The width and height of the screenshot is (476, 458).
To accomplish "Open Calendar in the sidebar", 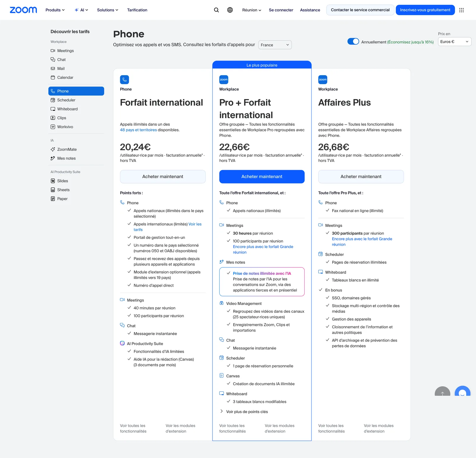I will click(76, 78).
